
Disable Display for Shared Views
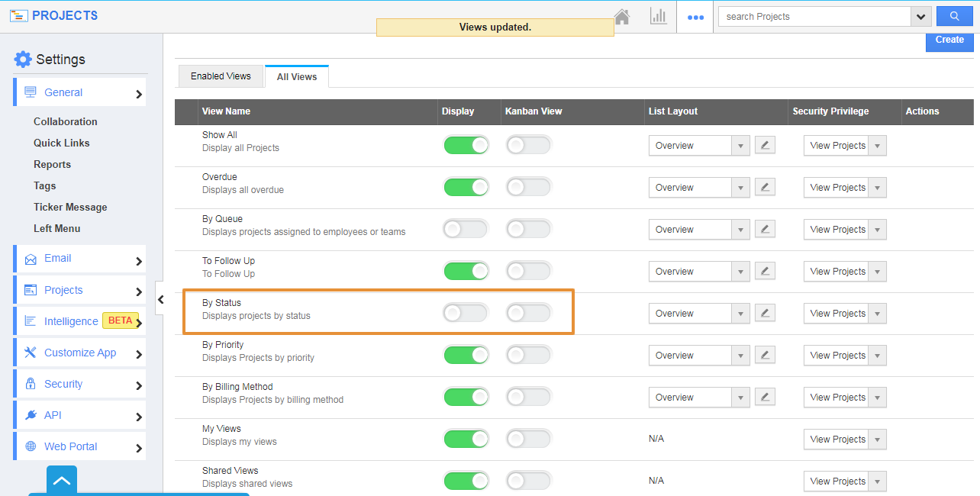[x=466, y=481]
